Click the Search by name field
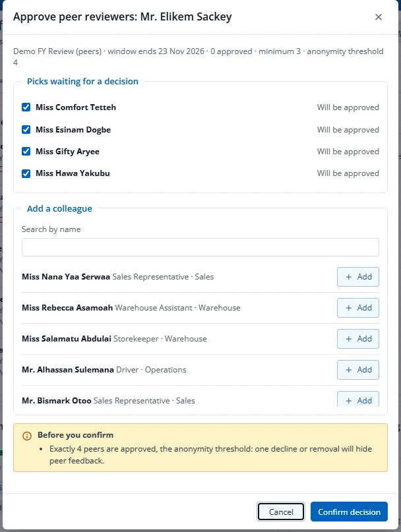401x532 pixels. pos(200,247)
